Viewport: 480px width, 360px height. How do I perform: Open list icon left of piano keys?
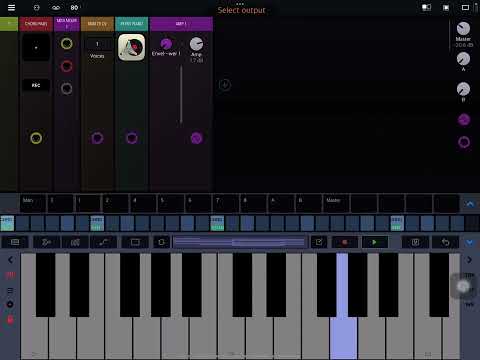coord(10,290)
